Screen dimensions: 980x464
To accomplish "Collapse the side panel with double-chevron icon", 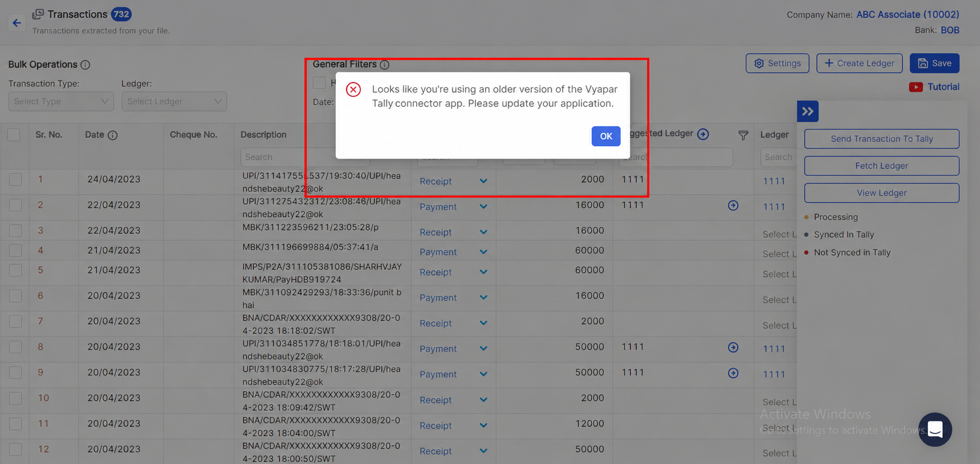I will click(x=807, y=111).
